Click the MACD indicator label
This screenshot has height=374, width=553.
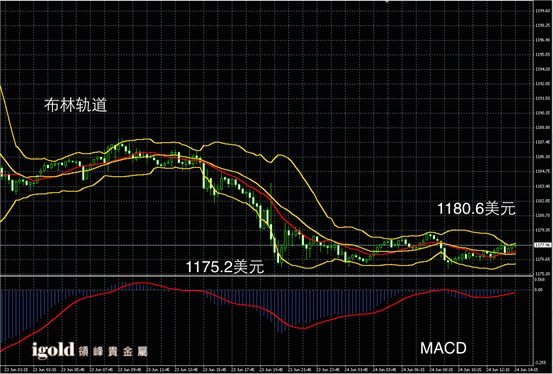click(x=443, y=348)
